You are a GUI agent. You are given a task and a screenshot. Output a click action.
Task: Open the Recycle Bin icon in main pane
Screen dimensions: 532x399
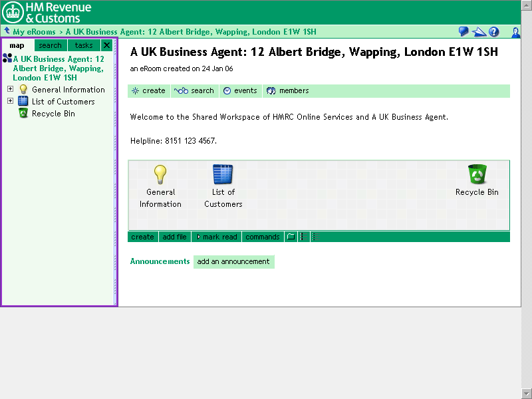(477, 175)
